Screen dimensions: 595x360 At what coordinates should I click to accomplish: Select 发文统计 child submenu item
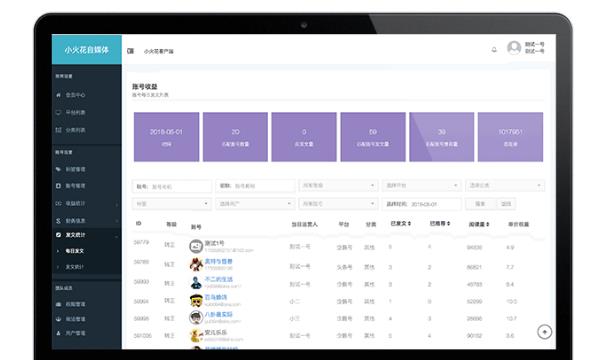click(x=75, y=267)
